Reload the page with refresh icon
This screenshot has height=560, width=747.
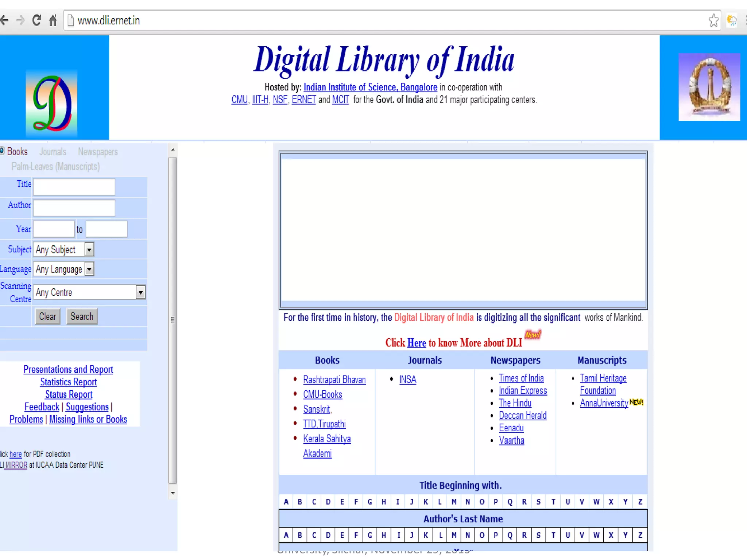coord(36,20)
